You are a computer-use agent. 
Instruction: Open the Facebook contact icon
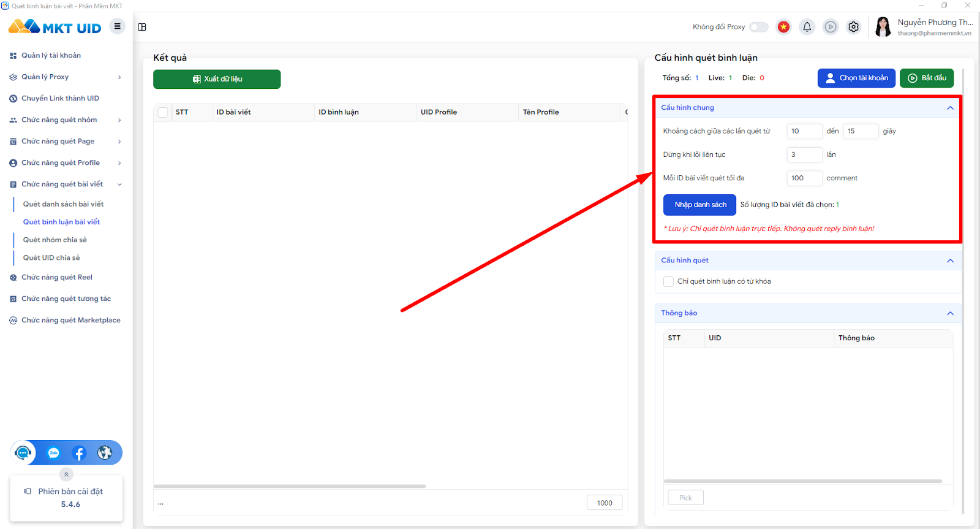pos(79,453)
